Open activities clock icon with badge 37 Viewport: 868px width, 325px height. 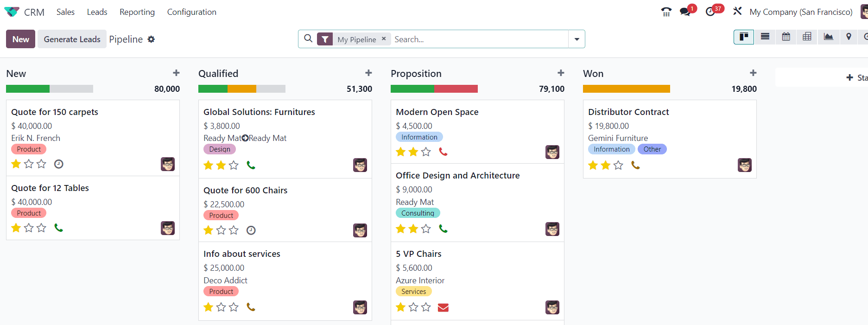click(711, 12)
